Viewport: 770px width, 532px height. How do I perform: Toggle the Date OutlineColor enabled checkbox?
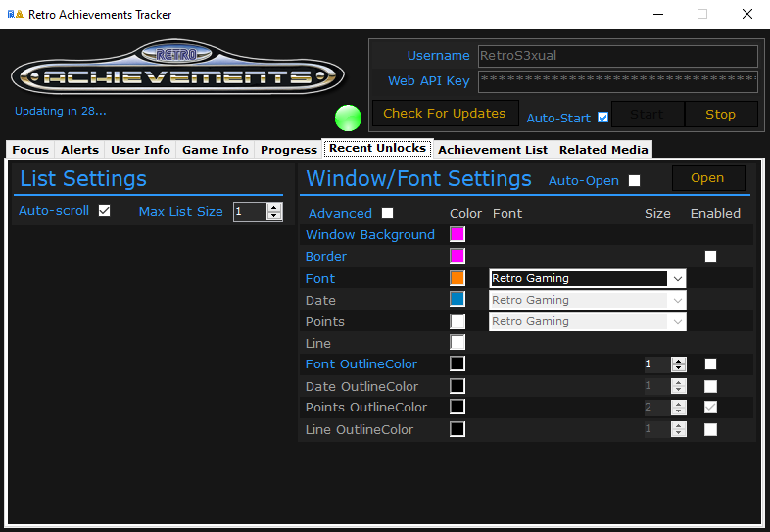coord(710,386)
